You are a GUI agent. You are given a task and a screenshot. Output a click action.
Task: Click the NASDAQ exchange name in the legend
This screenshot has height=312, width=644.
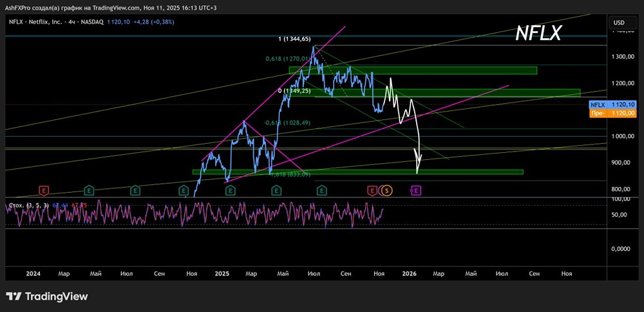pos(92,22)
